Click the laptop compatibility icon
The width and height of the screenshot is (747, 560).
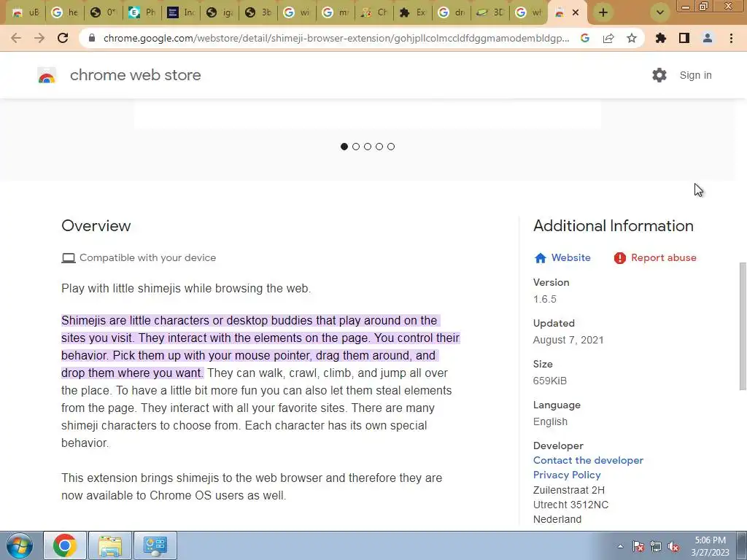69,258
